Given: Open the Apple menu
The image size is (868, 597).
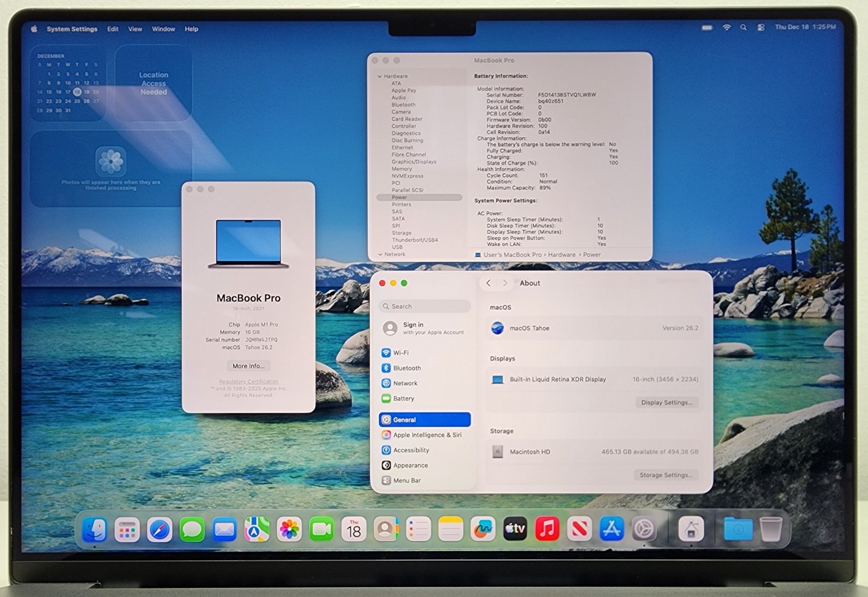Looking at the screenshot, I should point(34,29).
